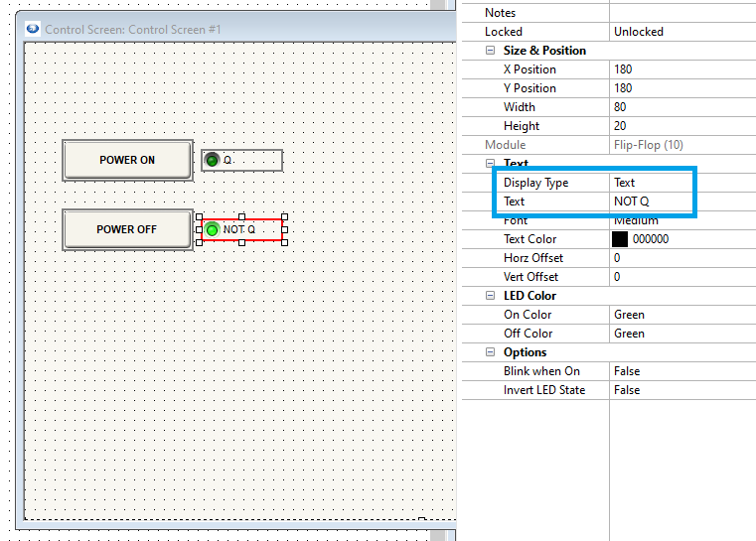Select the Horz Offset property label
This screenshot has width=756, height=541.
pos(533,258)
